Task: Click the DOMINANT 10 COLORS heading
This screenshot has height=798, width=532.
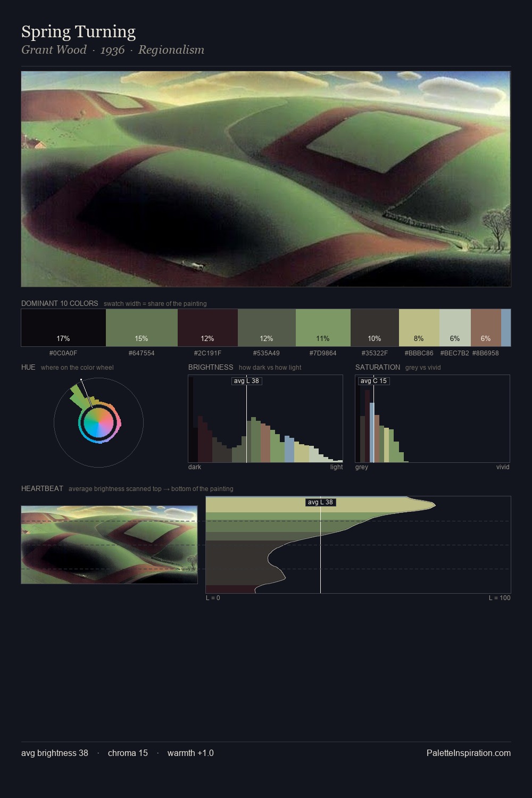Action: click(60, 303)
